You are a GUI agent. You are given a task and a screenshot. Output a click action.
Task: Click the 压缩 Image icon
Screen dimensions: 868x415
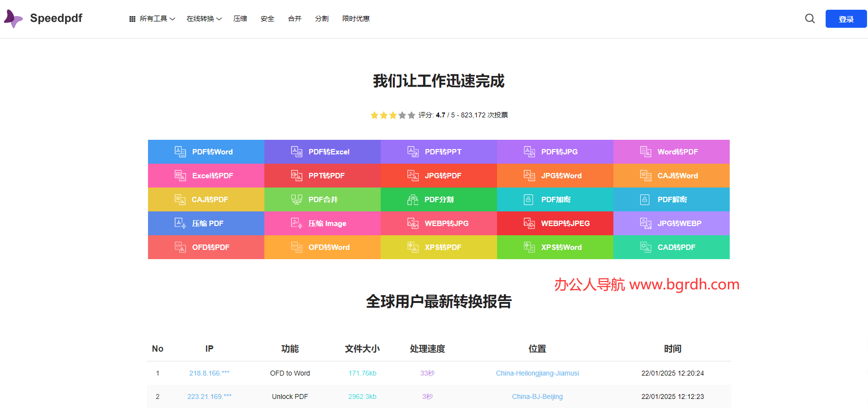pos(296,223)
